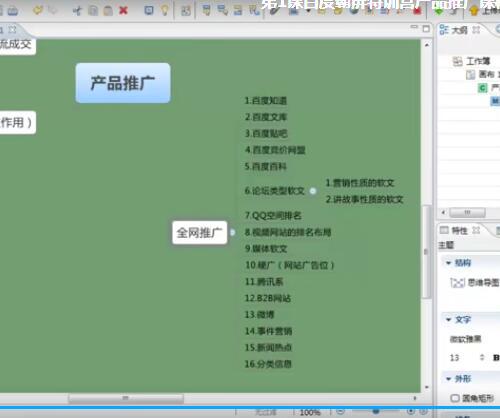The height and width of the screenshot is (418, 500).
Task: Click the font size 13 stepper arrows
Action: click(x=482, y=358)
